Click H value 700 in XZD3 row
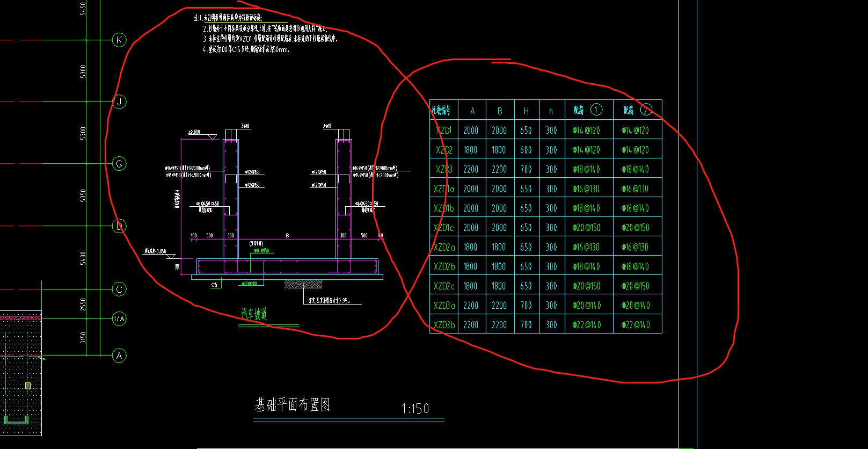The image size is (868, 449). tap(526, 169)
